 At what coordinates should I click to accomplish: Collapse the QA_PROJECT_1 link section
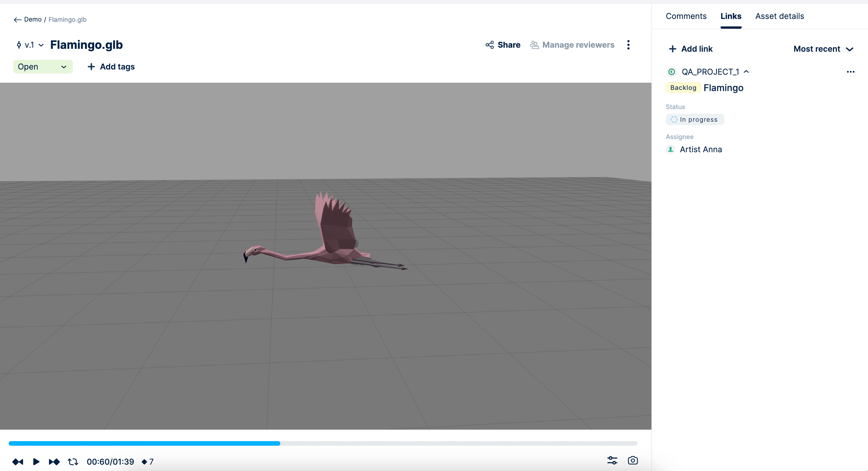tap(746, 72)
